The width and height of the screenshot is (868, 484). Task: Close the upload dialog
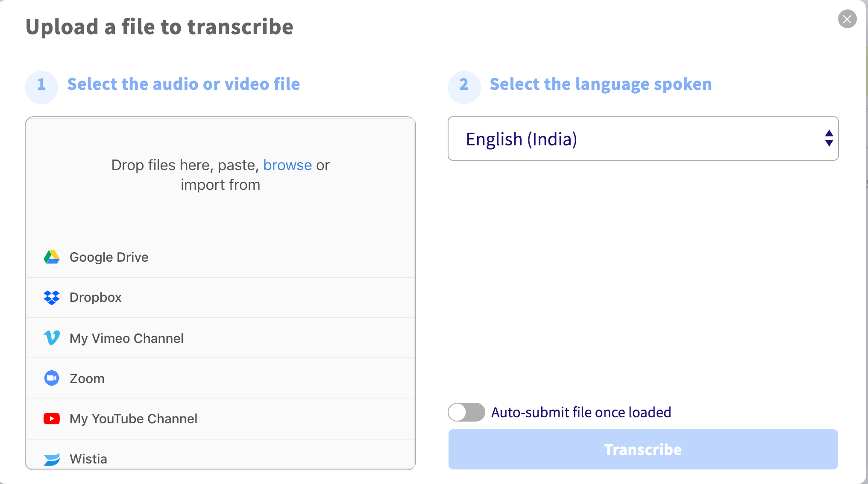pyautogui.click(x=847, y=19)
